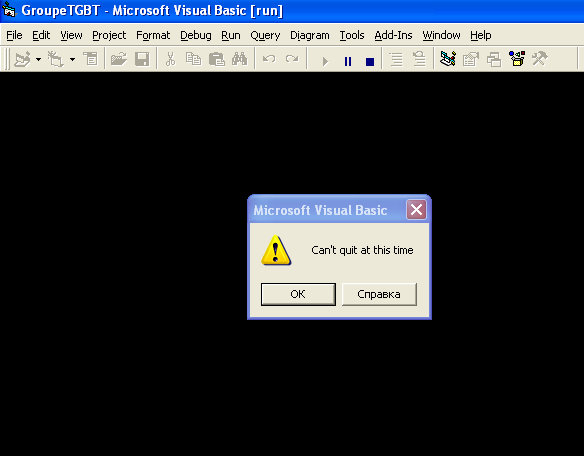
Task: Open the Project Explorer icon
Action: pyautogui.click(x=448, y=59)
